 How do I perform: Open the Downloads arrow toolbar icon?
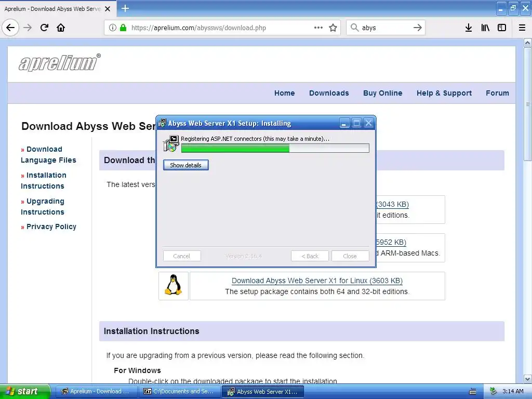pyautogui.click(x=469, y=28)
